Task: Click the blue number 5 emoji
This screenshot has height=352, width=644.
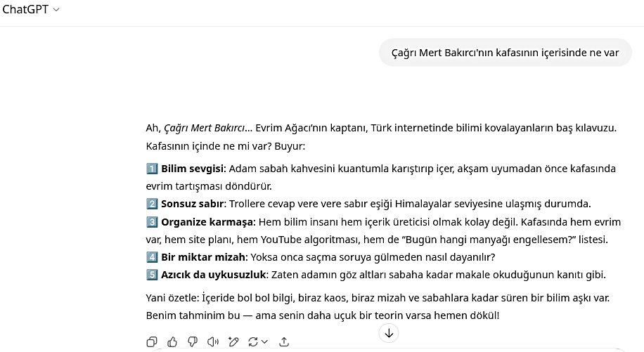Action: coord(152,274)
